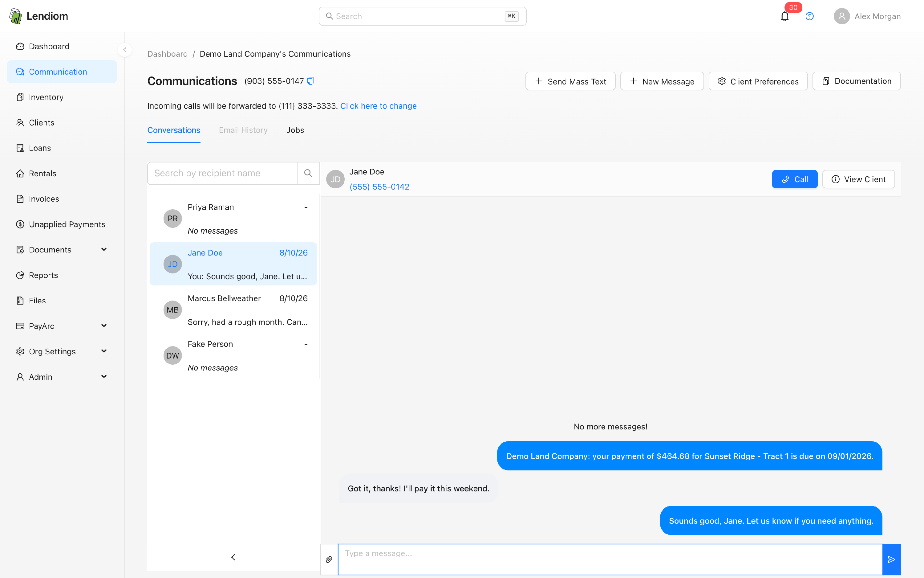This screenshot has width=924, height=578.
Task: Click the Dashboard sidebar icon
Action: [20, 46]
